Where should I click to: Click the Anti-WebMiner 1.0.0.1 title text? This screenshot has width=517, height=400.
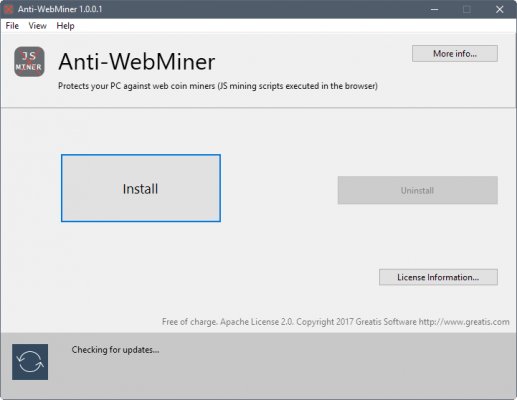pos(60,9)
